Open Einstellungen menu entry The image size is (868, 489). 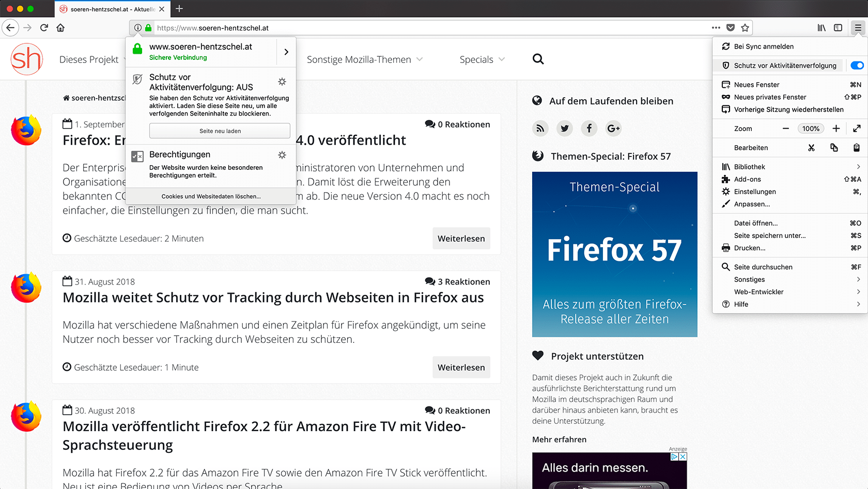click(789, 192)
